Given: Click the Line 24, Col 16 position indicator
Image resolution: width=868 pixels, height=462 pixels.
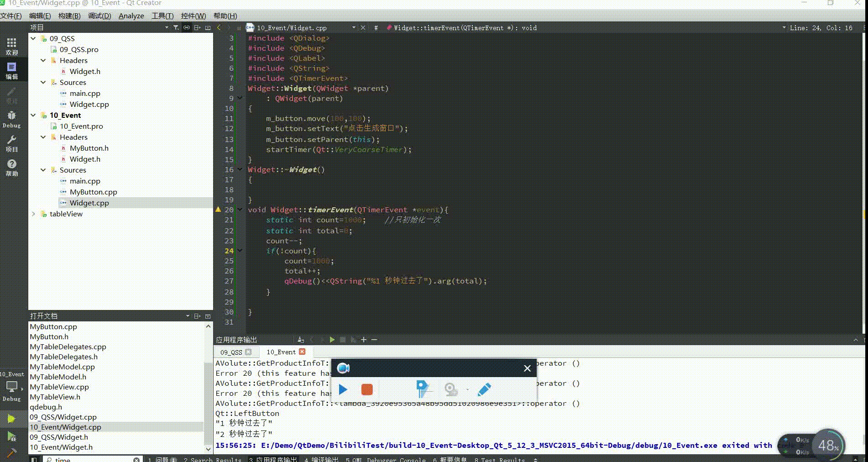Looking at the screenshot, I should (x=821, y=28).
